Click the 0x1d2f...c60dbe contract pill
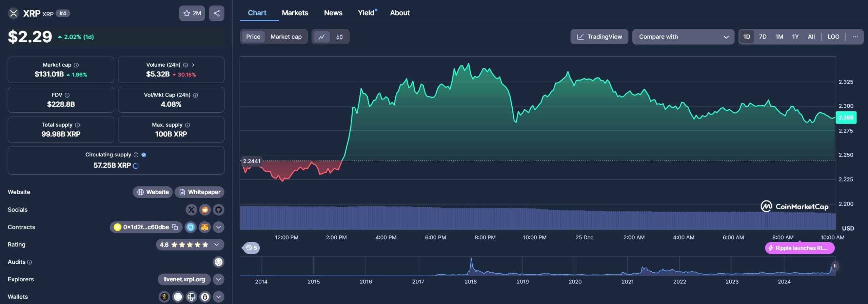 (x=146, y=227)
